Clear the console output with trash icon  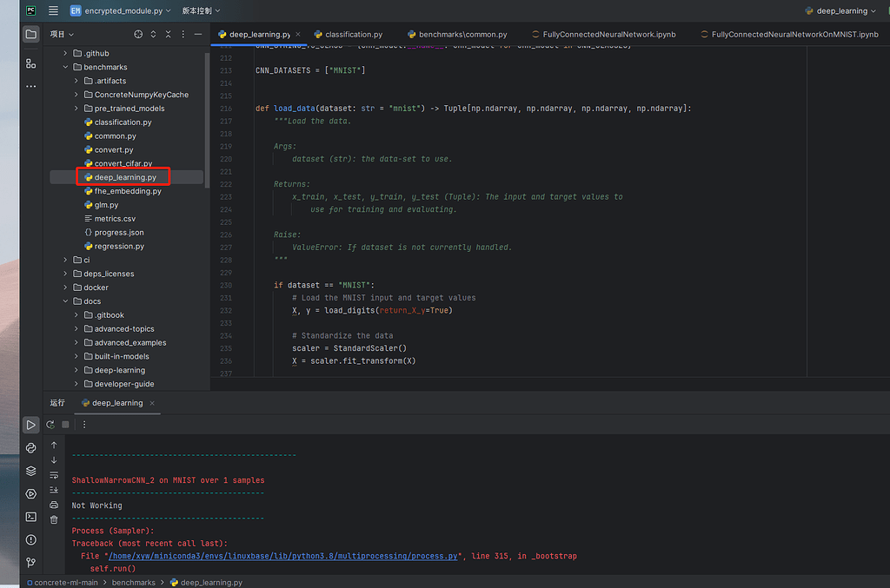click(x=54, y=519)
